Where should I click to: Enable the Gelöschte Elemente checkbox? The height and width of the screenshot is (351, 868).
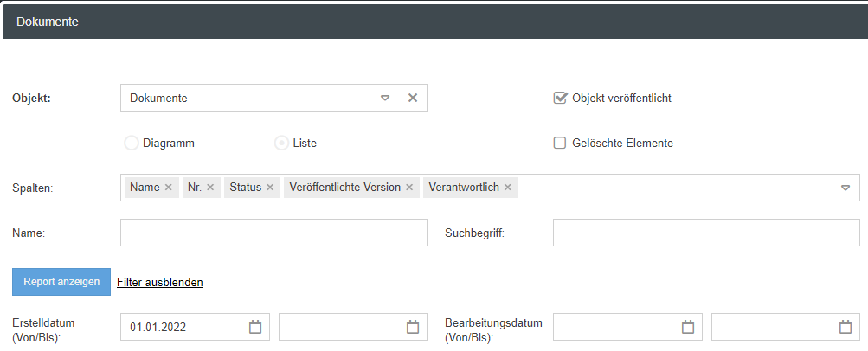pyautogui.click(x=560, y=143)
